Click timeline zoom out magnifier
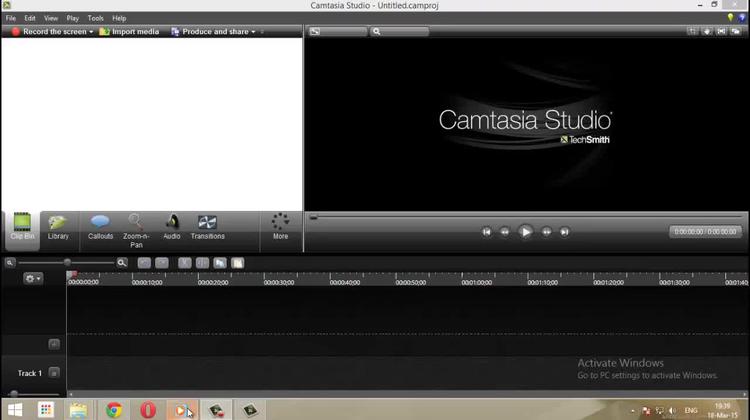The image size is (750, 420). (10, 263)
